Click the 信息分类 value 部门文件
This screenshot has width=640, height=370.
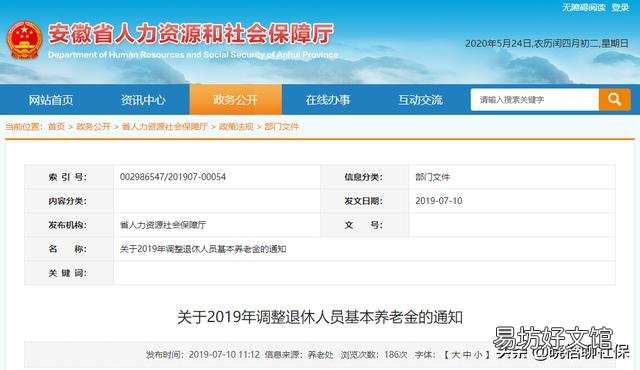(433, 177)
